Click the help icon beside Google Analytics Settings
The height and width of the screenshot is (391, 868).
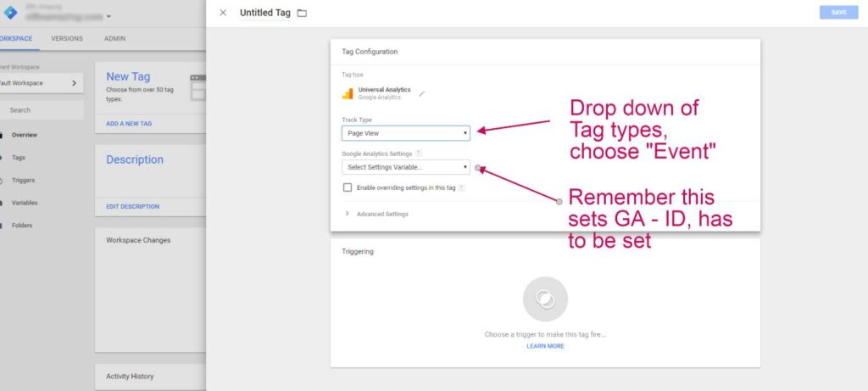[x=419, y=154]
